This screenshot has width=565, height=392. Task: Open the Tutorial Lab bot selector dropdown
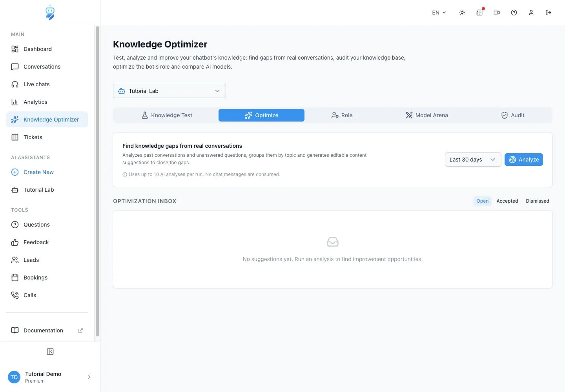[169, 91]
